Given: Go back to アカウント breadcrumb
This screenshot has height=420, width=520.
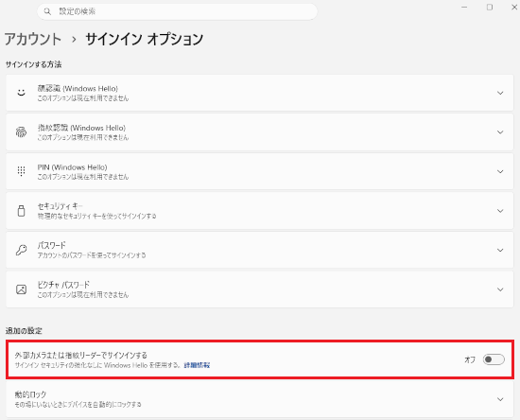Looking at the screenshot, I should [x=33, y=39].
